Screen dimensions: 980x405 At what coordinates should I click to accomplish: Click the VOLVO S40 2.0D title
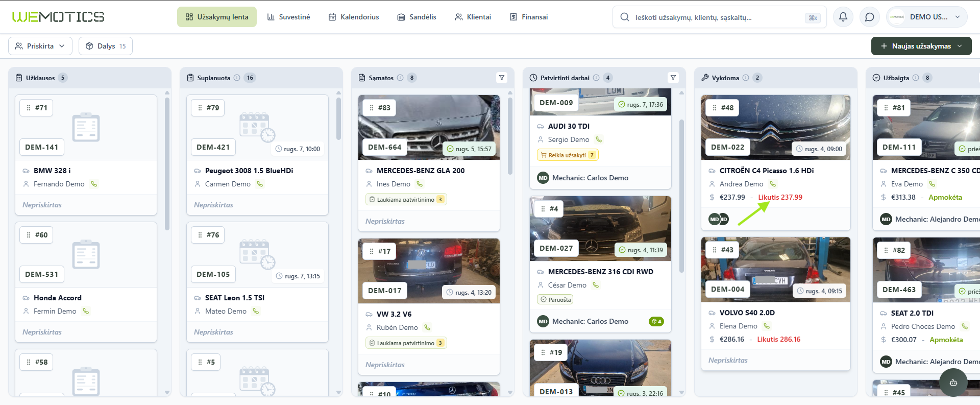(x=747, y=313)
